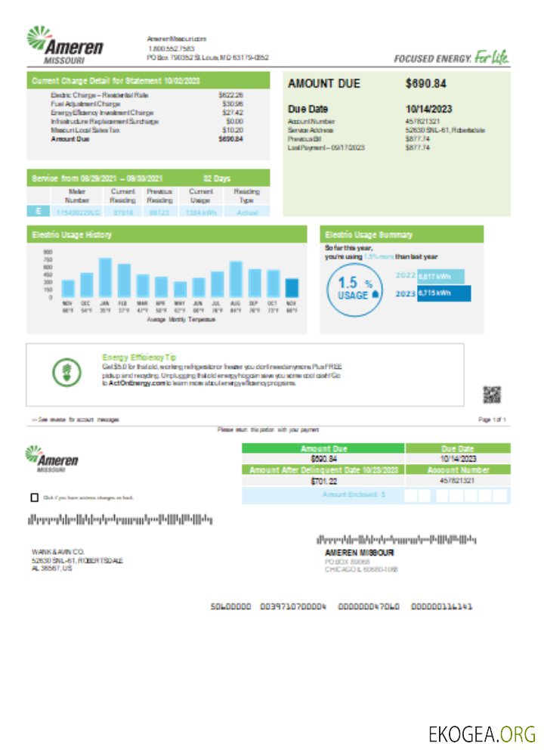Click the Ameren Missouri logo at page top
Viewport: 544px width, 756px height.
click(65, 45)
